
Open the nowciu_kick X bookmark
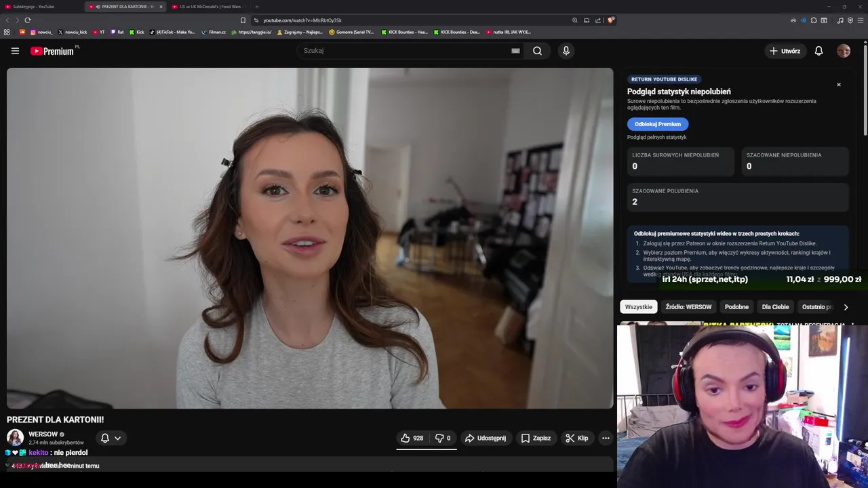(73, 32)
